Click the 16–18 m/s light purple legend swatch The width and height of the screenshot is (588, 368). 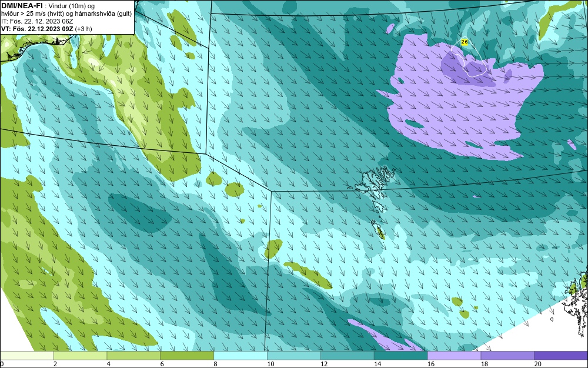click(454, 355)
